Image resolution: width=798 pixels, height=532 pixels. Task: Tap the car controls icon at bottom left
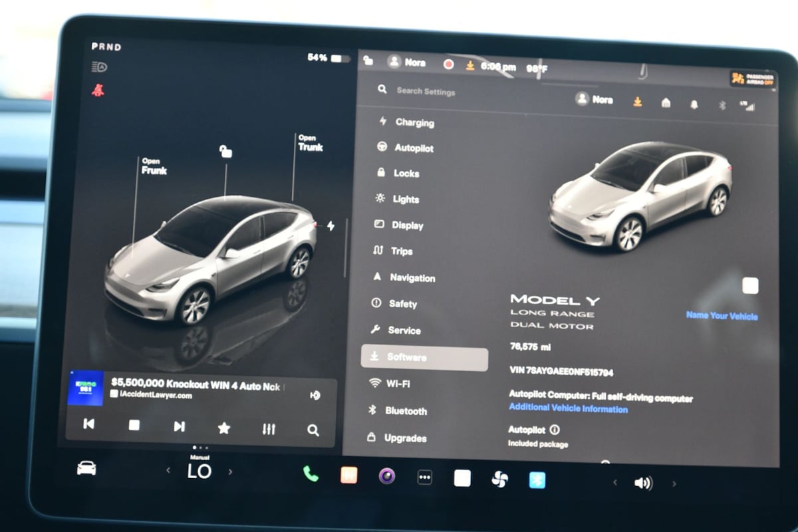pos(86,468)
